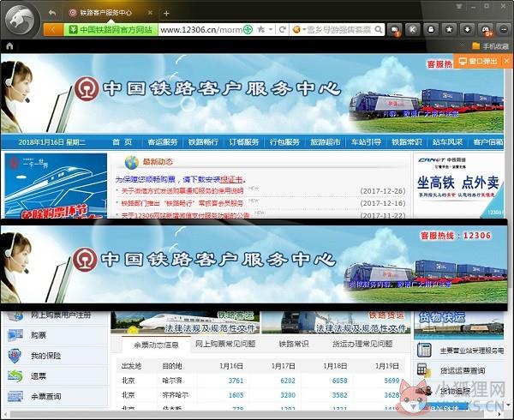This screenshot has height=420, width=514.
Task: Click the round minus toolbar icon
Action: (504, 30)
